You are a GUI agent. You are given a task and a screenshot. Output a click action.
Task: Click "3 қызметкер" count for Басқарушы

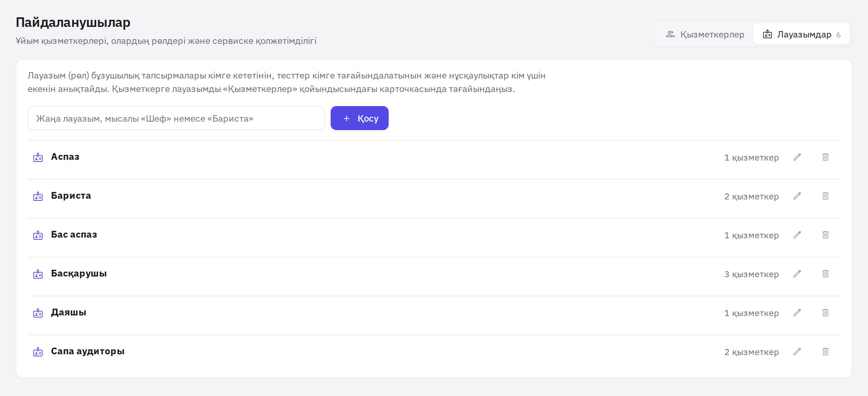[752, 274]
